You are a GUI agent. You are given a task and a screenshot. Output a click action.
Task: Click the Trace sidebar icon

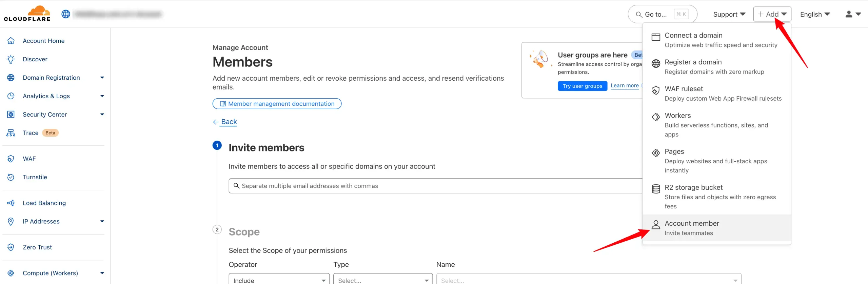click(x=11, y=133)
